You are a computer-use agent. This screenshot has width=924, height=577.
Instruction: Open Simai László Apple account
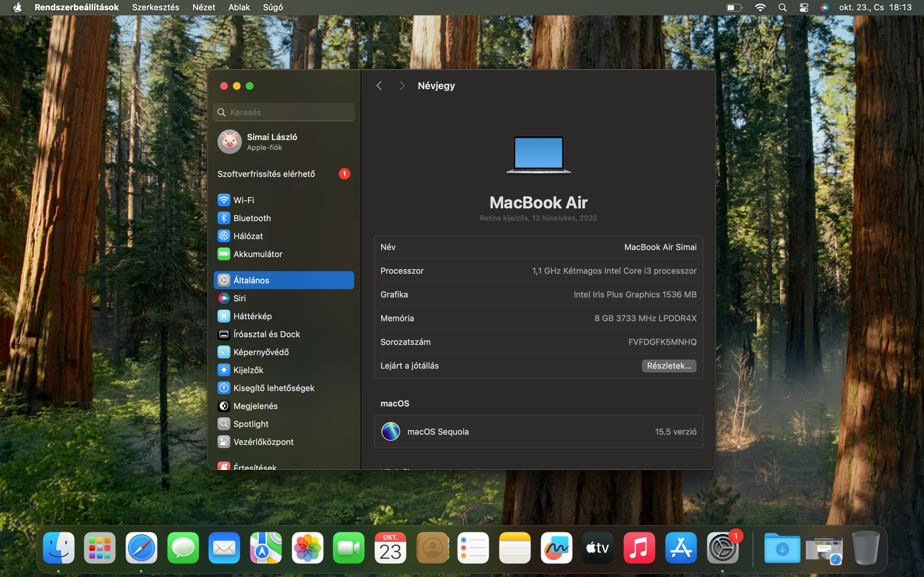click(x=271, y=142)
